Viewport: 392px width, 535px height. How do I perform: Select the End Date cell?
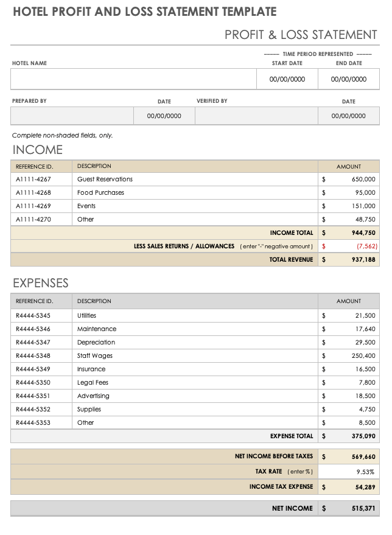pos(349,79)
